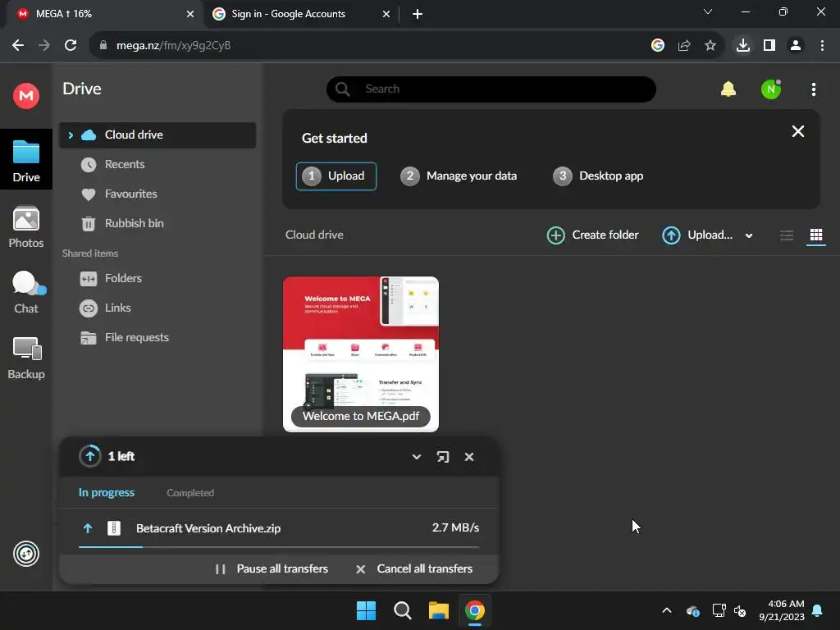Switch to the Completed tab

190,493
